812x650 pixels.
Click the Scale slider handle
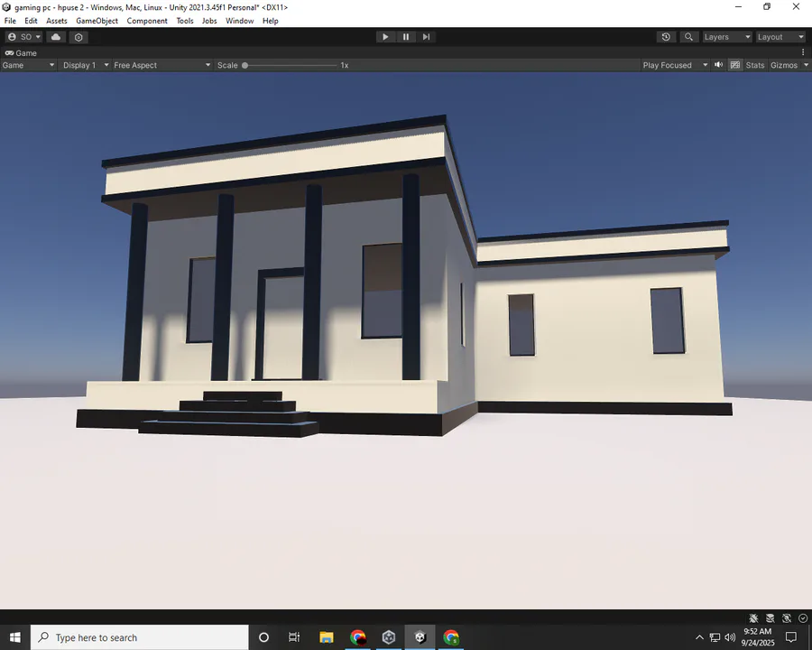245,65
